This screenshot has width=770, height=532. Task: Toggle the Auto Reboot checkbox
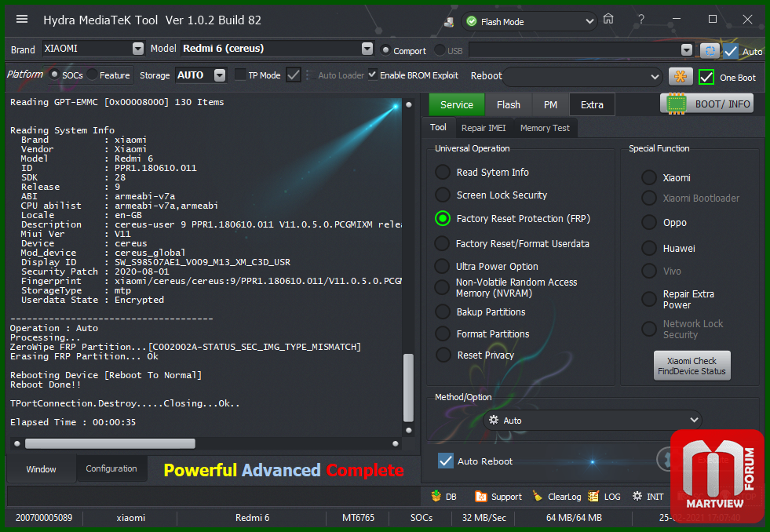pyautogui.click(x=446, y=461)
